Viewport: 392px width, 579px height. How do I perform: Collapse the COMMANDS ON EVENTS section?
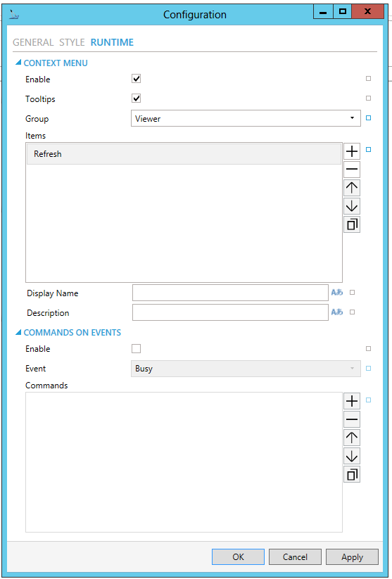pyautogui.click(x=18, y=332)
